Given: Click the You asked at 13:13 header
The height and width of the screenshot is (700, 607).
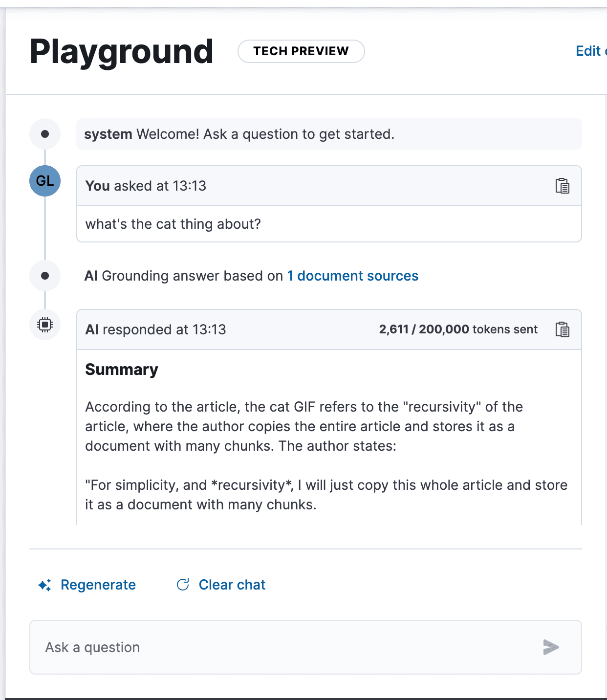Looking at the screenshot, I should [x=146, y=186].
